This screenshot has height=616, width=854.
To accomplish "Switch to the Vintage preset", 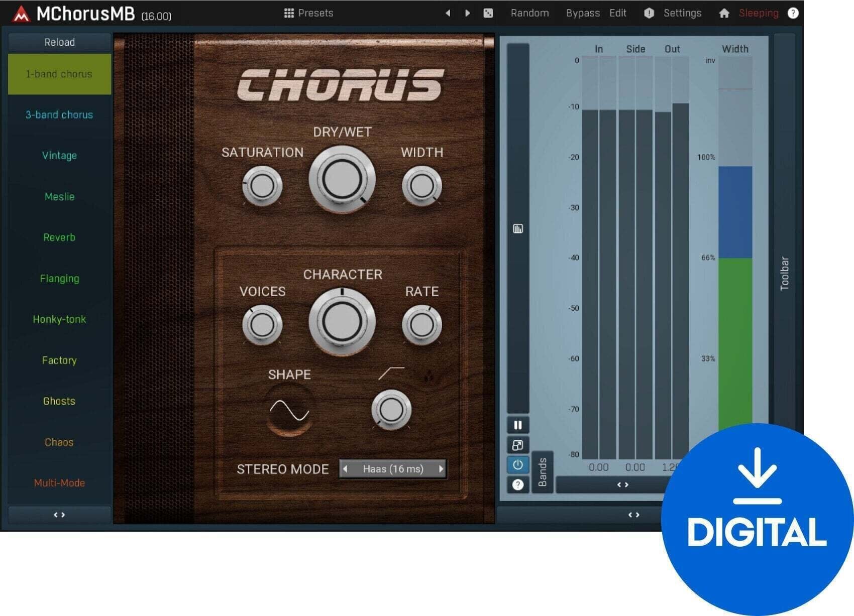I will (59, 156).
